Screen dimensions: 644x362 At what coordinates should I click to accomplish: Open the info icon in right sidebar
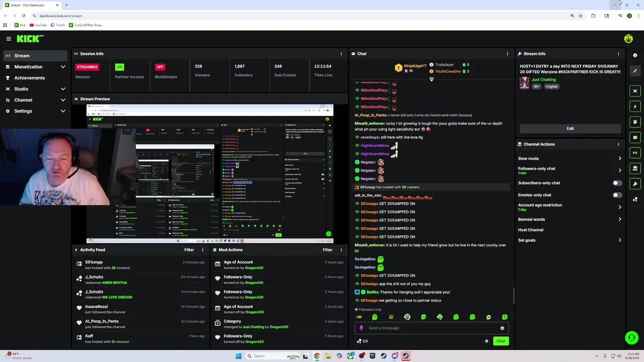(635, 55)
